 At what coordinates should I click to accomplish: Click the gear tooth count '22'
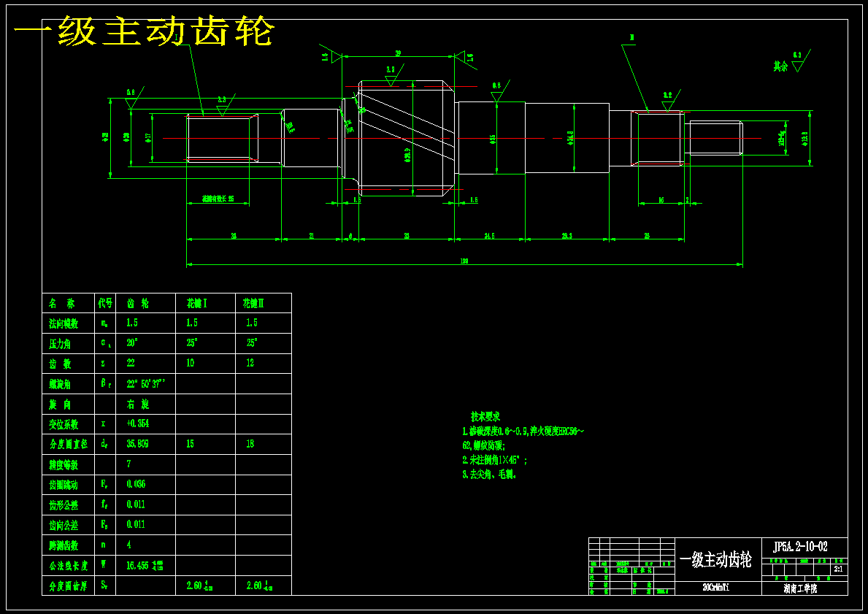(x=131, y=363)
